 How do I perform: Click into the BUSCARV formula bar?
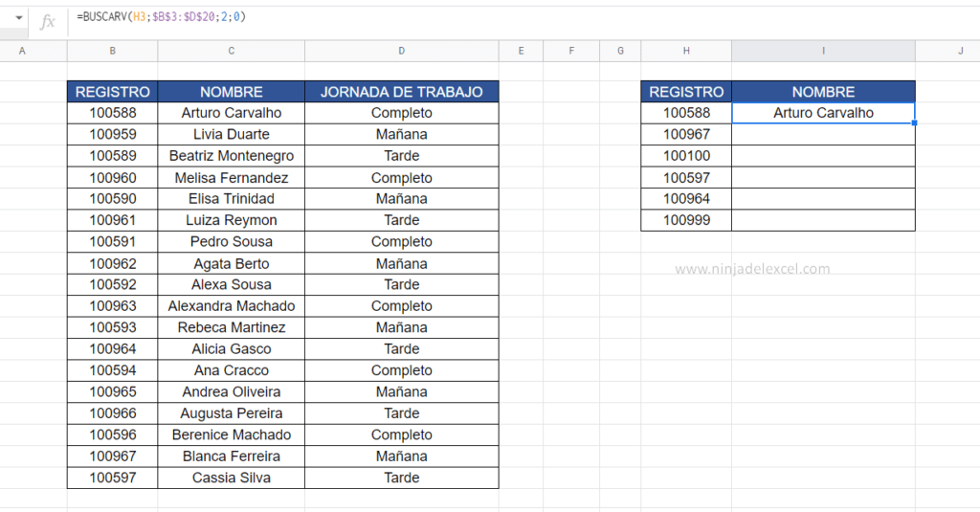click(x=479, y=18)
